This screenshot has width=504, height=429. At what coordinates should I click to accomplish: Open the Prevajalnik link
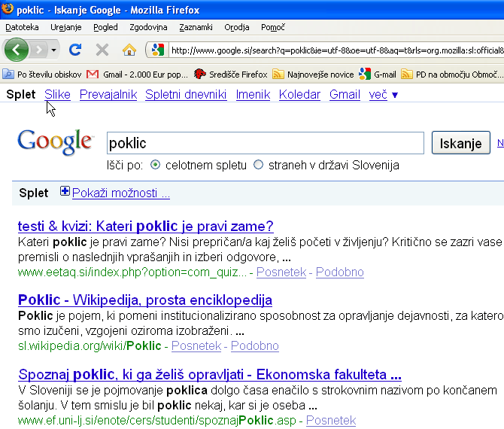[108, 95]
